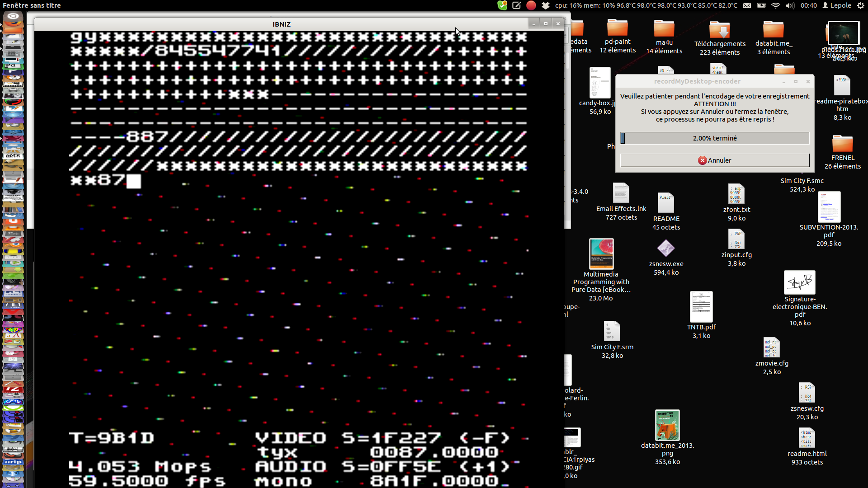Select the TNTB.pdf file icon
868x488 pixels.
click(x=701, y=307)
